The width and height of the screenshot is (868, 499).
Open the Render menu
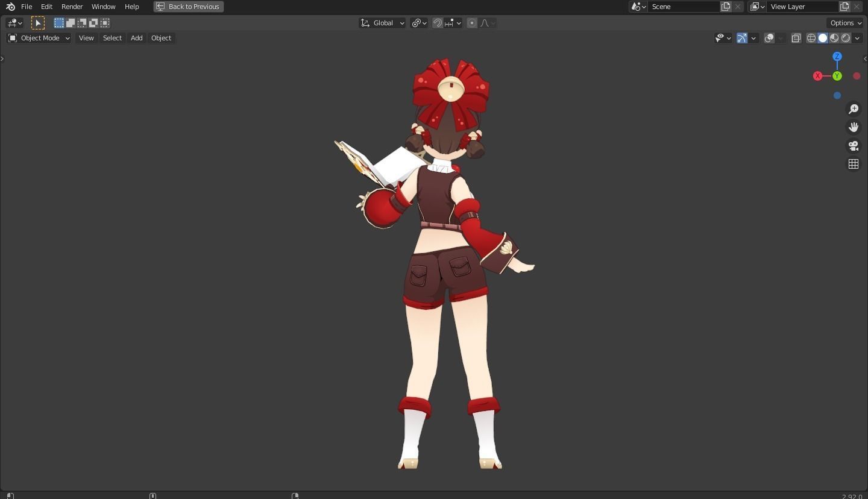click(72, 7)
